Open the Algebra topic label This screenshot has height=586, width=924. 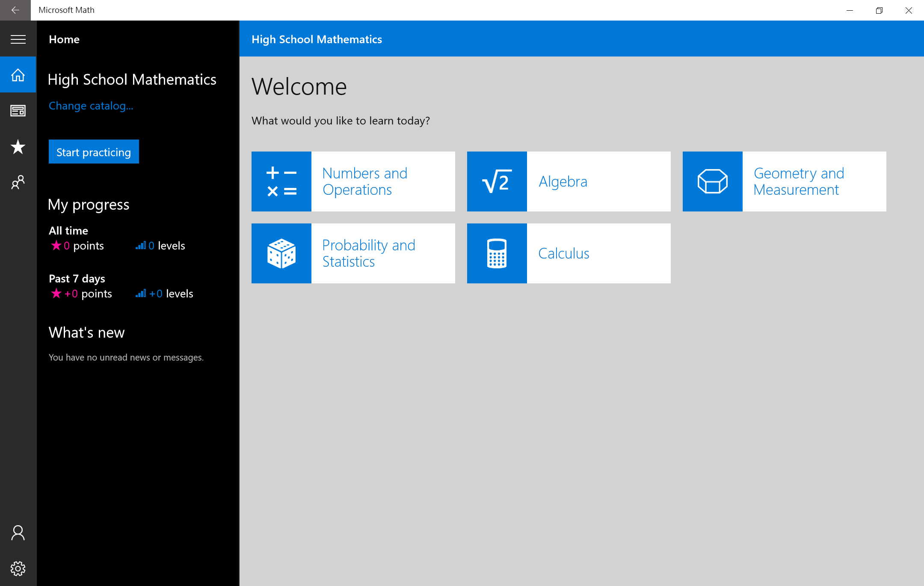[563, 181]
